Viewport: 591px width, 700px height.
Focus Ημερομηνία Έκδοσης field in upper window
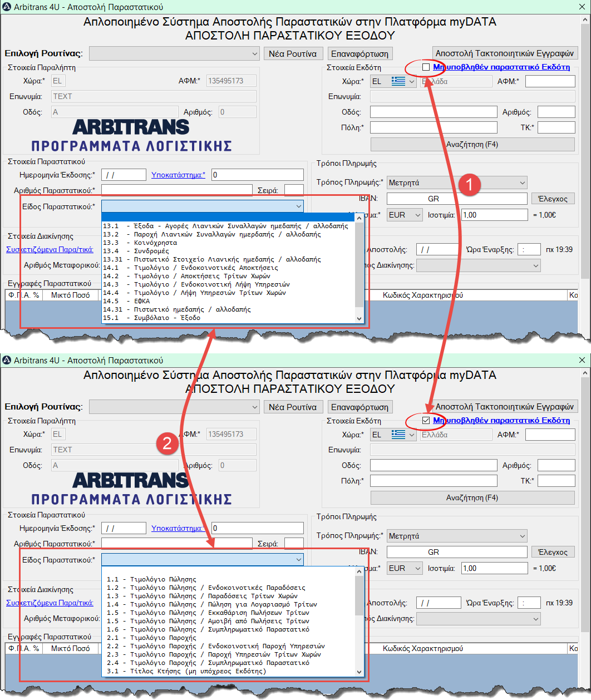click(x=124, y=175)
